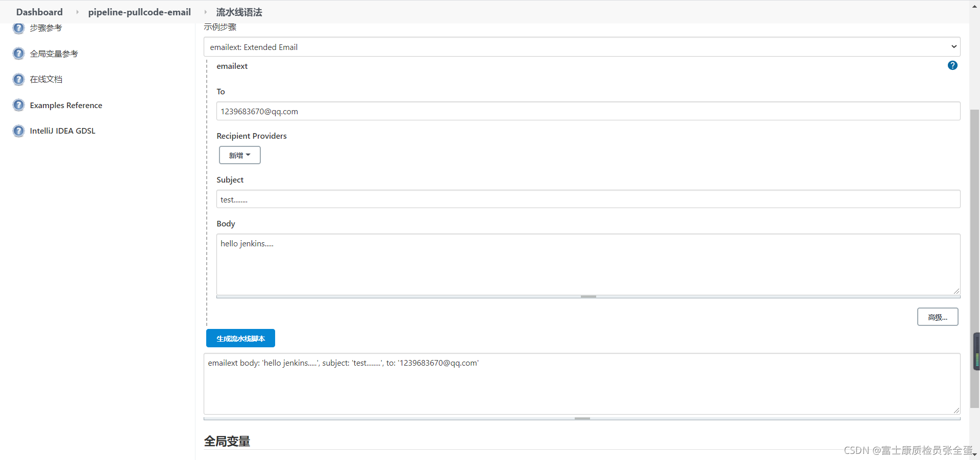Open pipeline-pullcode-email breadcrumb
The width and height of the screenshot is (980, 460).
139,12
